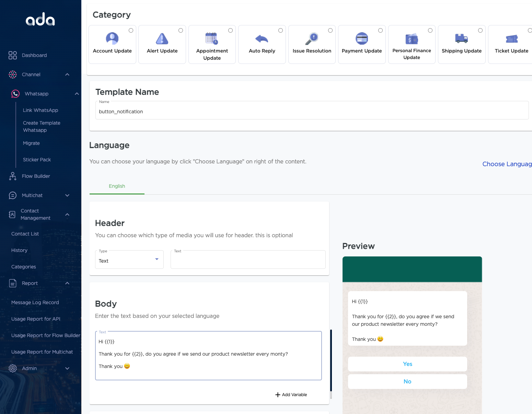The width and height of the screenshot is (532, 414).
Task: Switch to the English language tab
Action: [x=117, y=186]
